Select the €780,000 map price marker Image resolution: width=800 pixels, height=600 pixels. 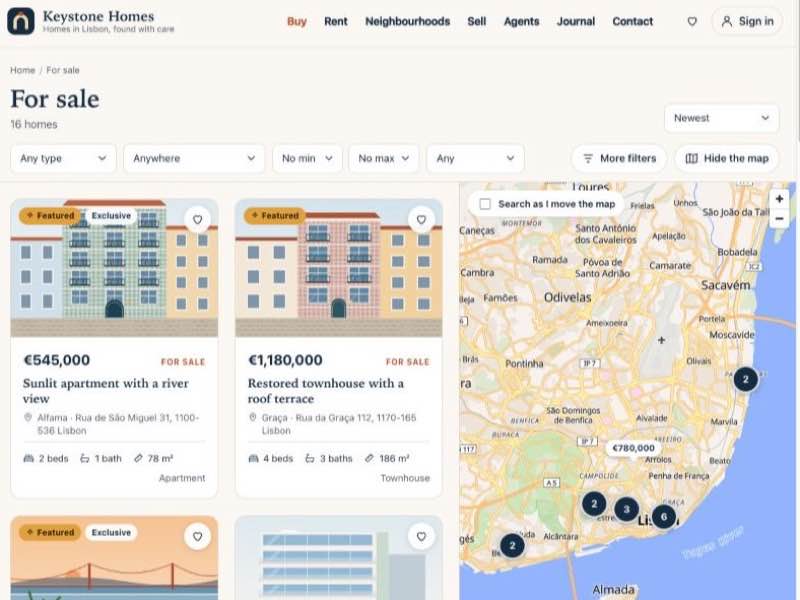tap(633, 448)
